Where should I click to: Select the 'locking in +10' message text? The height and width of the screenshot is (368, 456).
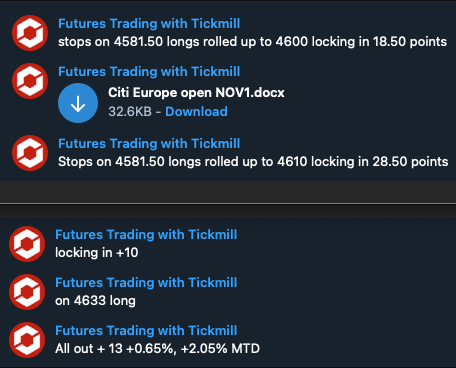point(97,253)
